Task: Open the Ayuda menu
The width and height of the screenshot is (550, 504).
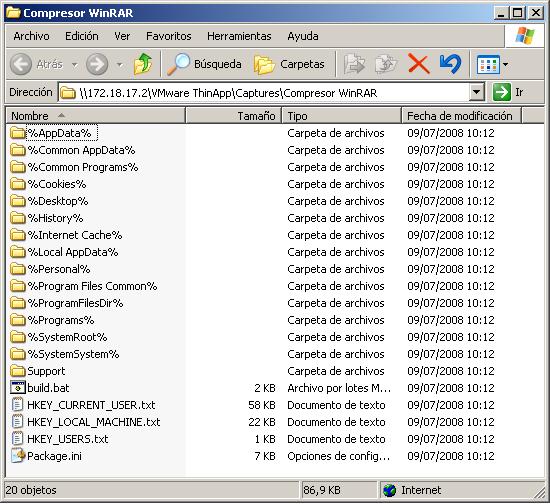Action: [303, 36]
